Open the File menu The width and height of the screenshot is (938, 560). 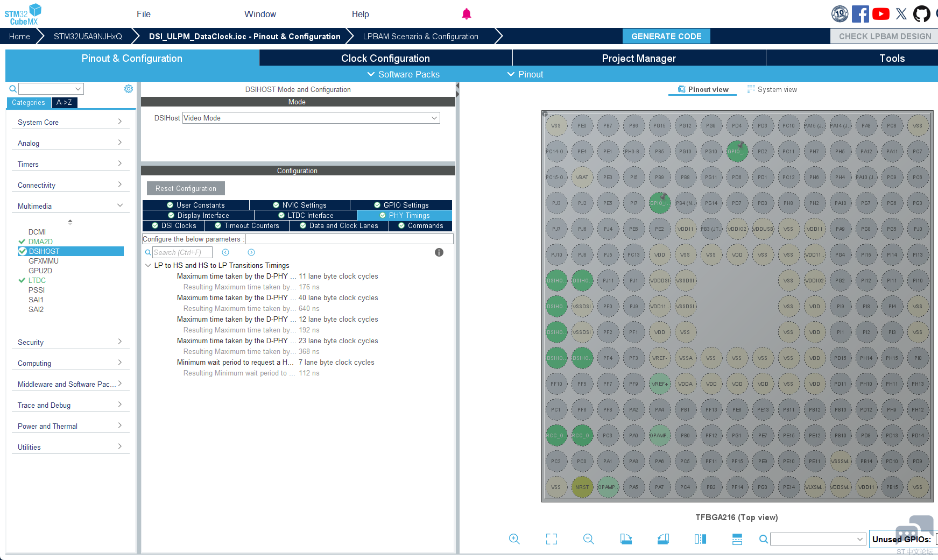pyautogui.click(x=144, y=14)
